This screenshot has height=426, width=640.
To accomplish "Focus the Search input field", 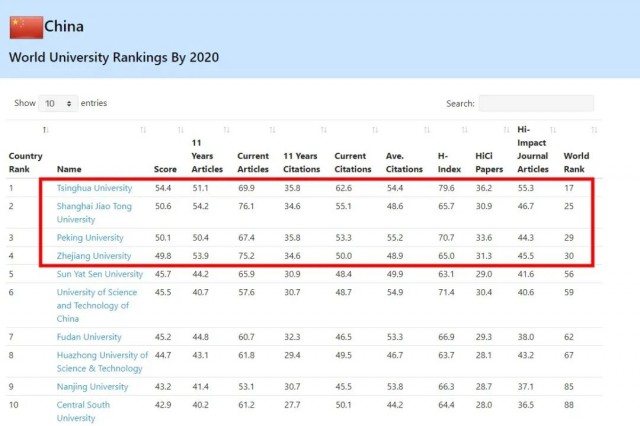I will point(536,103).
